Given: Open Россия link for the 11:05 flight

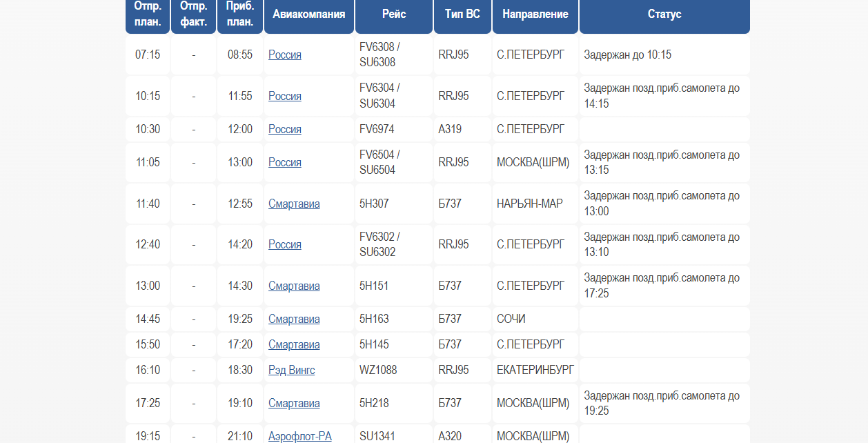Looking at the screenshot, I should 285,162.
